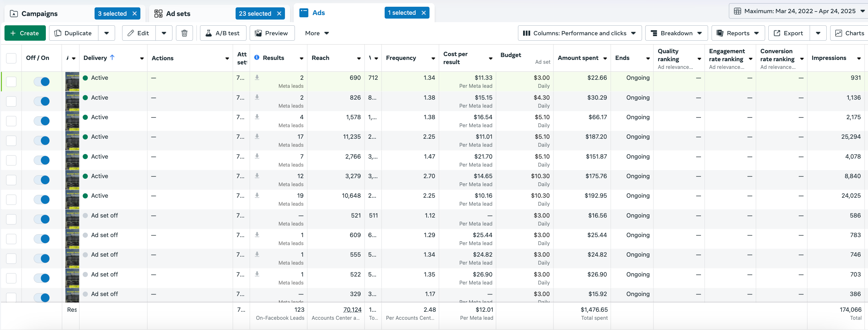868x330 pixels.
Task: Toggle the first Ad set off row switch
Action: click(42, 219)
